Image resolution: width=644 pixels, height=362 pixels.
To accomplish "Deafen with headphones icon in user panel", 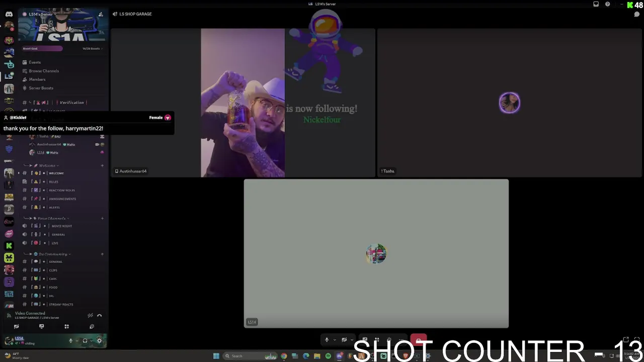I will [85, 340].
